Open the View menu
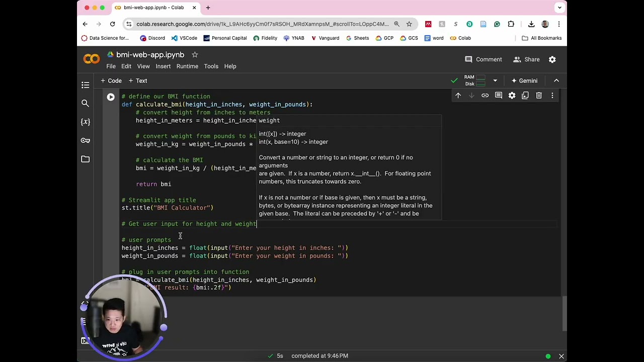The height and width of the screenshot is (362, 644). [x=143, y=66]
